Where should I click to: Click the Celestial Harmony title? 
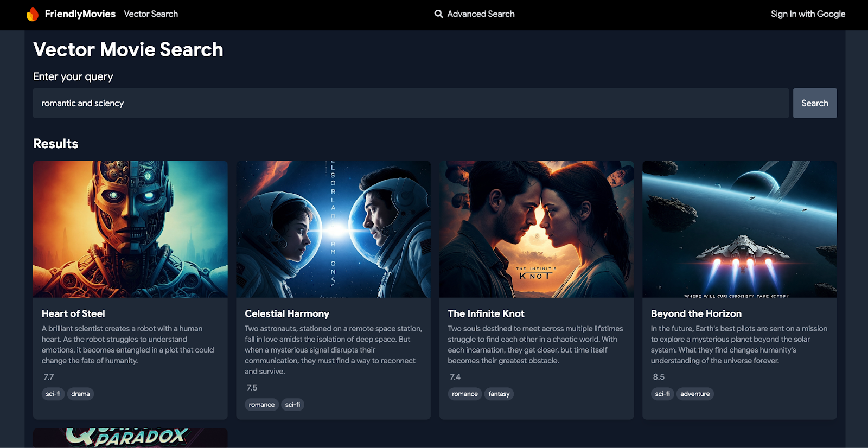pyautogui.click(x=287, y=313)
